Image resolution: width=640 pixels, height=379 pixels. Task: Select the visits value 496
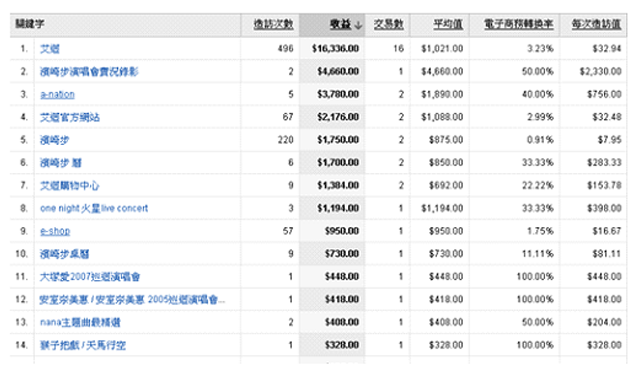pos(285,49)
